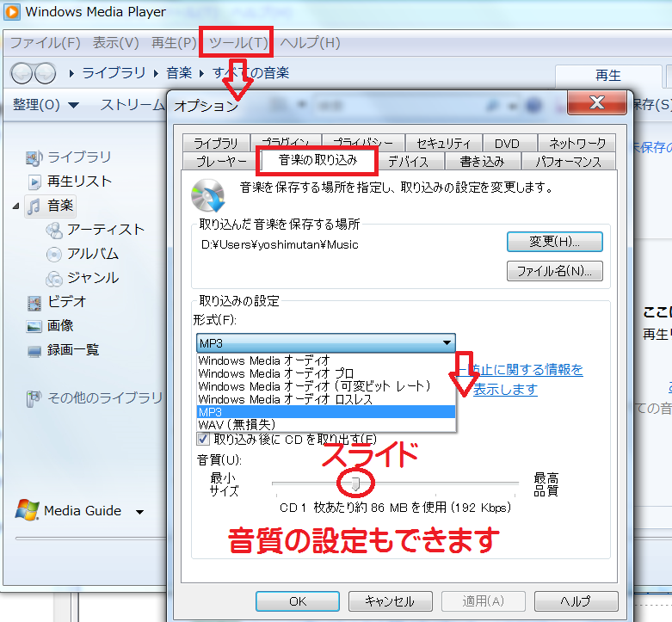The width and height of the screenshot is (672, 622).
Task: Click the back navigation arrow icon
Action: 22,73
